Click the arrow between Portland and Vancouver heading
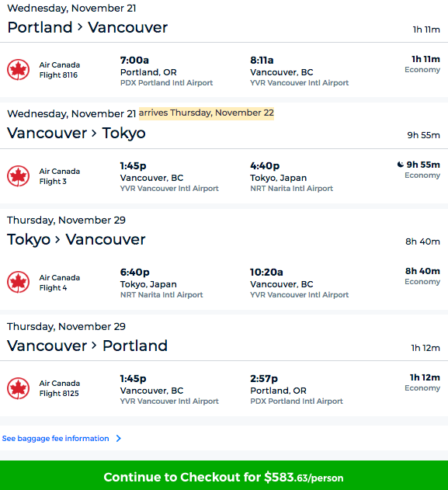The height and width of the screenshot is (490, 448). tap(80, 27)
